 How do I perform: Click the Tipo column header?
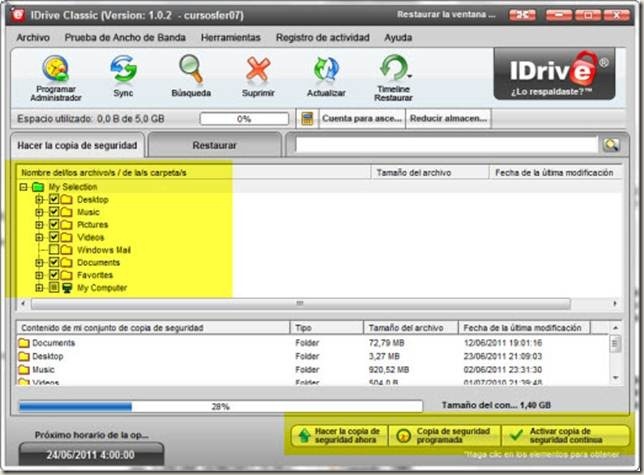pyautogui.click(x=327, y=328)
